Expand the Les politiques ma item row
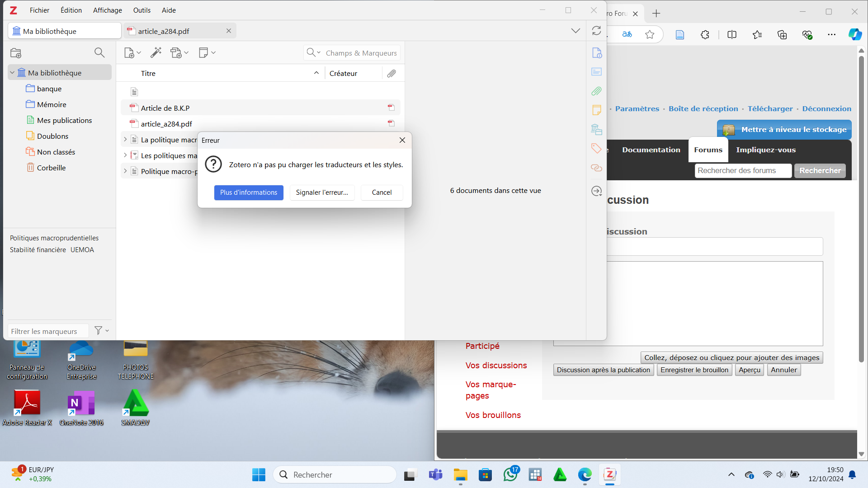This screenshot has width=868, height=488. pos(125,155)
